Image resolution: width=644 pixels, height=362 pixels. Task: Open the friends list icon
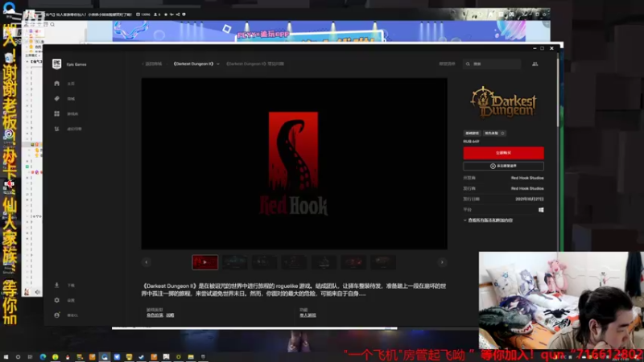coord(535,64)
